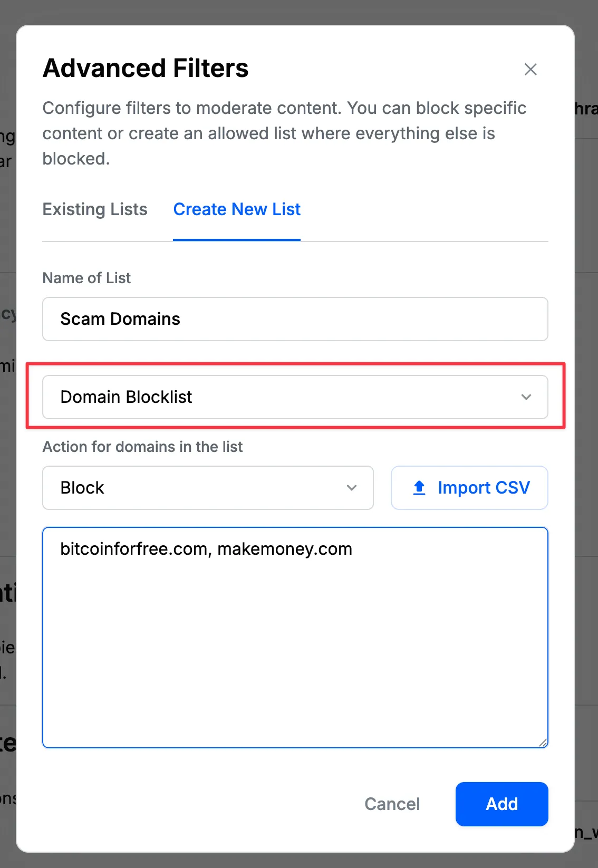598x868 pixels.
Task: Click the highlighted Domain Blocklist dropdown arrow
Action: [526, 397]
